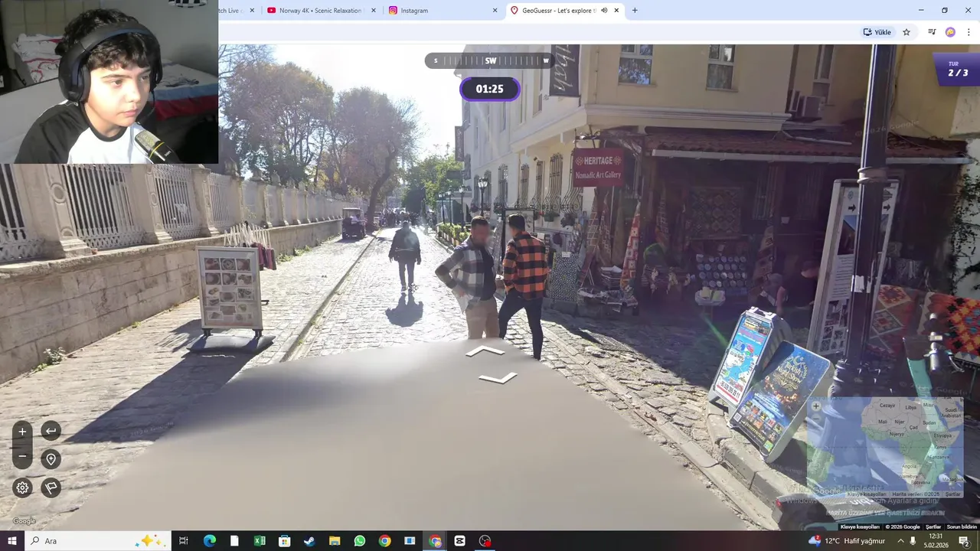
Task: Close the GeoGuessr tab
Action: pyautogui.click(x=616, y=11)
